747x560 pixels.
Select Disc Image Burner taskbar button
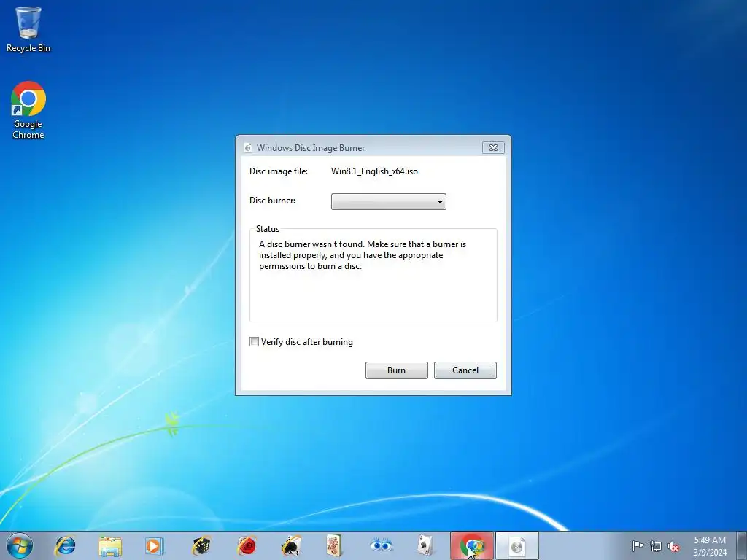click(517, 545)
